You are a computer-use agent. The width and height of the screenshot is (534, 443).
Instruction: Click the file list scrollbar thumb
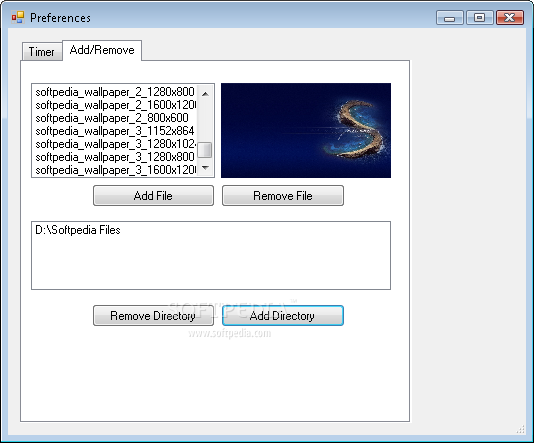coord(205,150)
